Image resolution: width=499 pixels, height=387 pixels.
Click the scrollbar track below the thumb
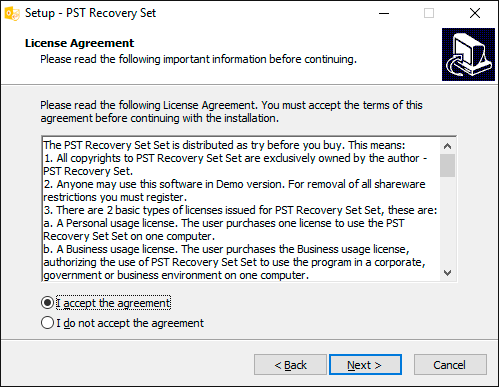point(448,221)
